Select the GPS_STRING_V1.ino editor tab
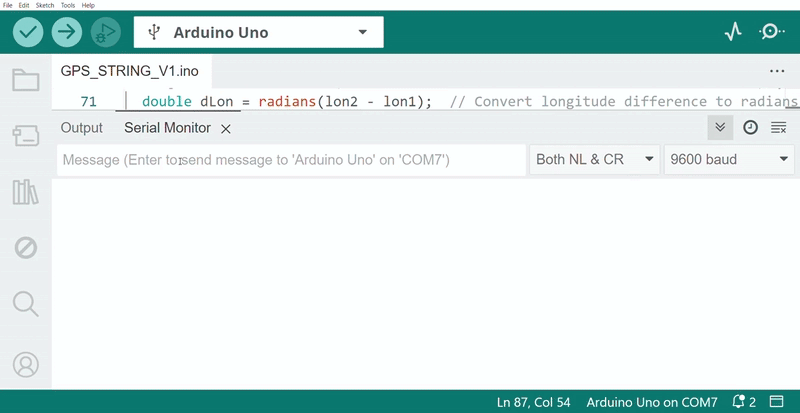This screenshot has width=800, height=413. [x=130, y=71]
